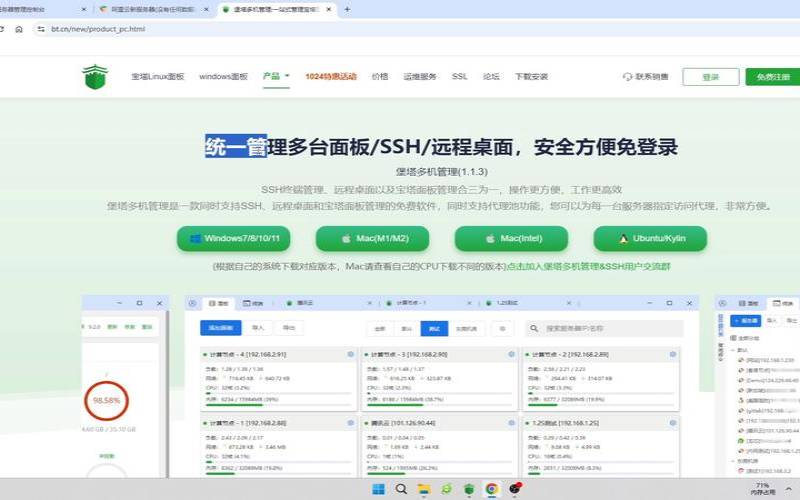This screenshot has width=800, height=500.
Task: Click the blue 添加面板 button in preview
Action: click(x=220, y=328)
